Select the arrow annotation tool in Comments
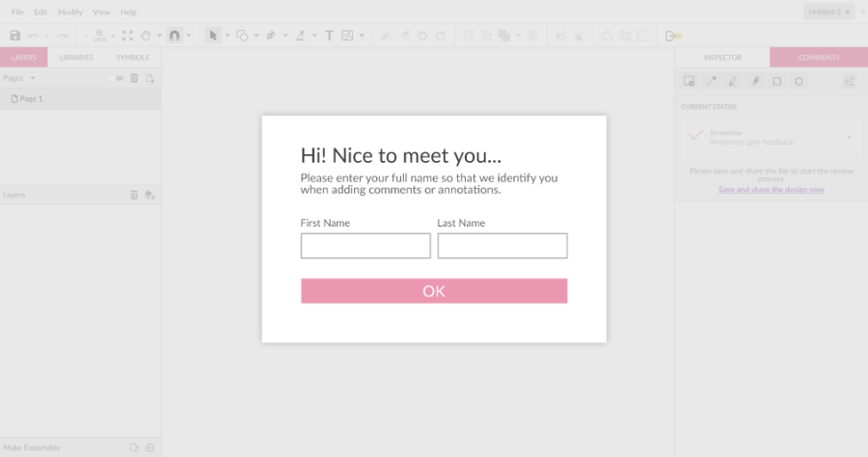This screenshot has width=868, height=457. 712,82
